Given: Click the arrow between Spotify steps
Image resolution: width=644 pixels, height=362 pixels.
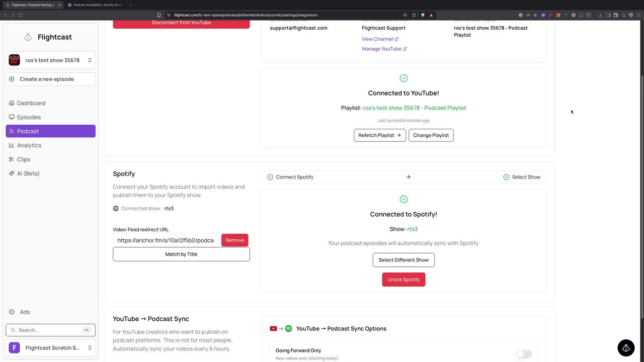Looking at the screenshot, I should click(x=408, y=177).
